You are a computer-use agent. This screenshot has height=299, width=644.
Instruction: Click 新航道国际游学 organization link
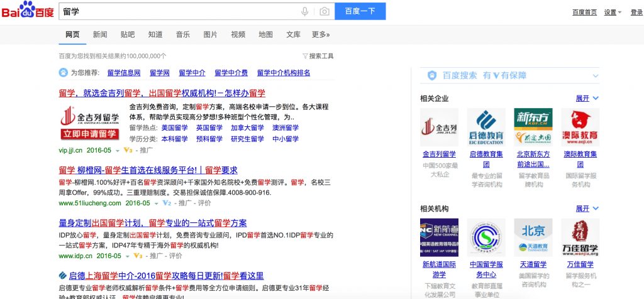point(439,269)
